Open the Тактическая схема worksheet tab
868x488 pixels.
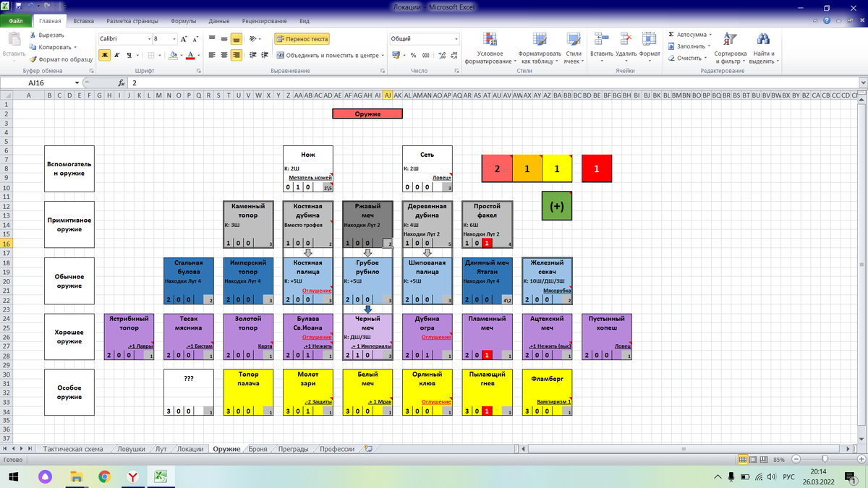(x=72, y=449)
